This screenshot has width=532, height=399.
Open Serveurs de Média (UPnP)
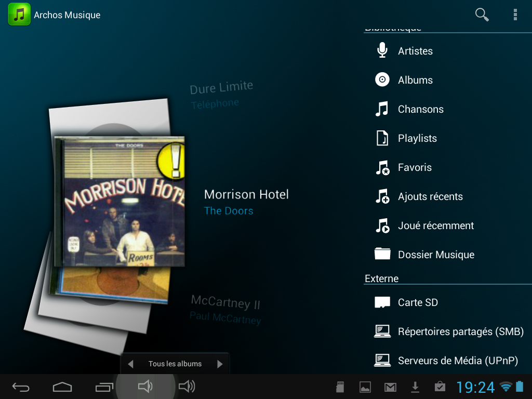(x=457, y=361)
